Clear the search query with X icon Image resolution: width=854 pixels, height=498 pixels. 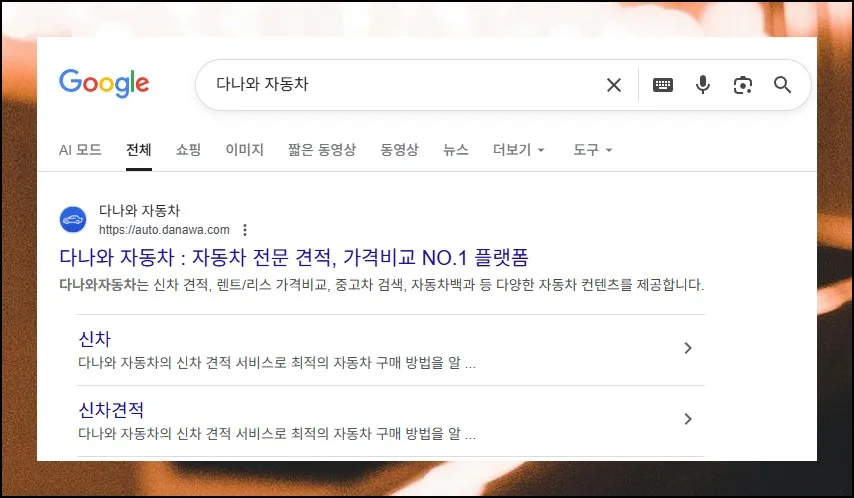(x=614, y=85)
